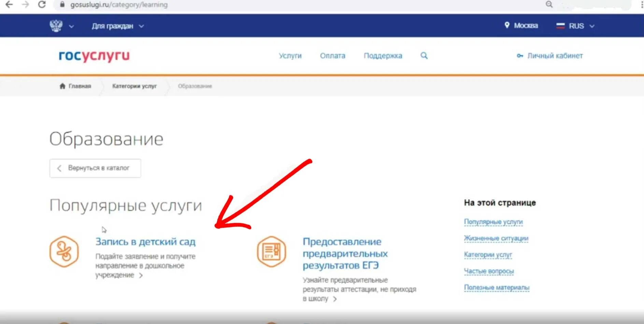Open the 'Услуги' menu item
644x324 pixels.
click(x=290, y=56)
